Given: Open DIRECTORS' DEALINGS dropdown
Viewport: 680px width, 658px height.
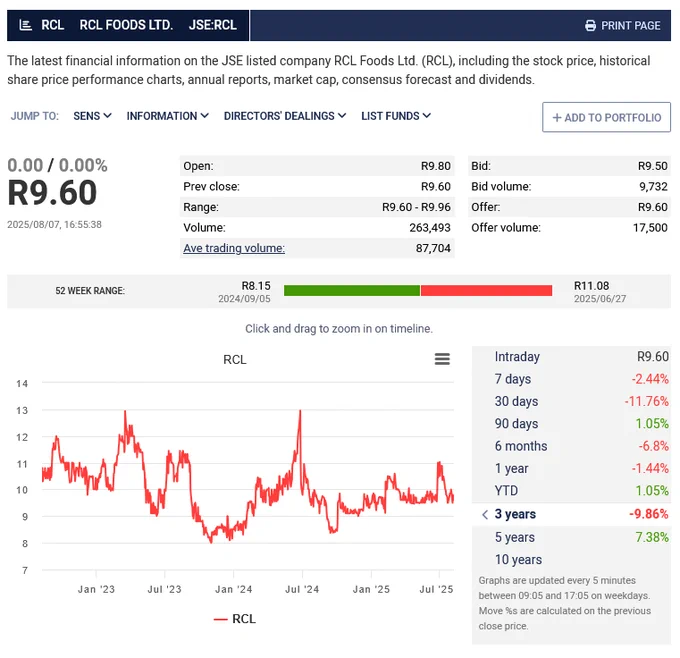Looking at the screenshot, I should (285, 116).
